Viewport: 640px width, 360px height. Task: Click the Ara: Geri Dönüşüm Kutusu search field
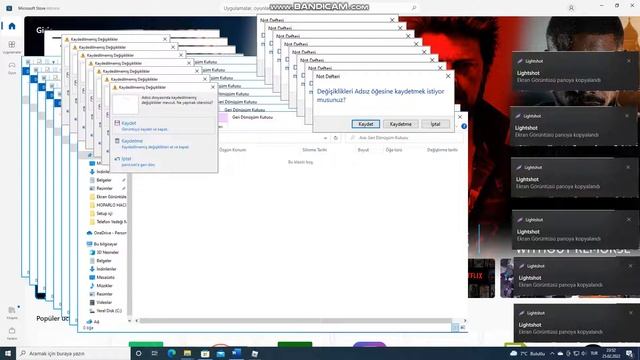pyautogui.click(x=404, y=138)
